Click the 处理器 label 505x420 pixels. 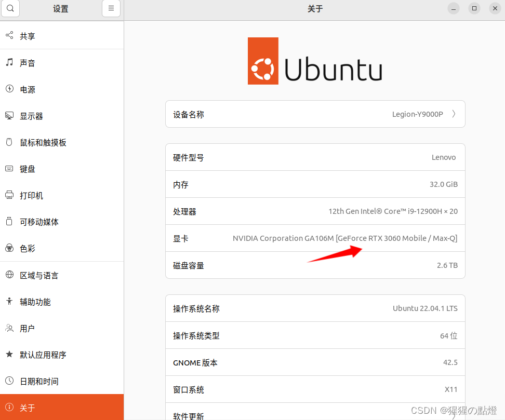(184, 211)
